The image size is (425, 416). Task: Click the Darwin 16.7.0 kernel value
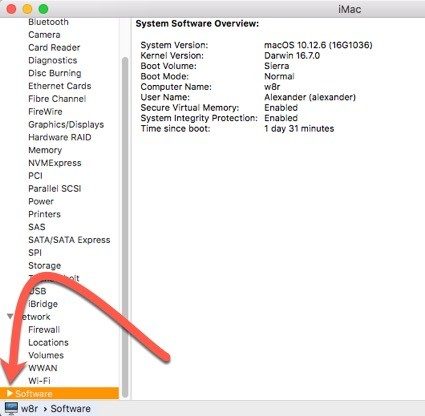[x=292, y=55]
